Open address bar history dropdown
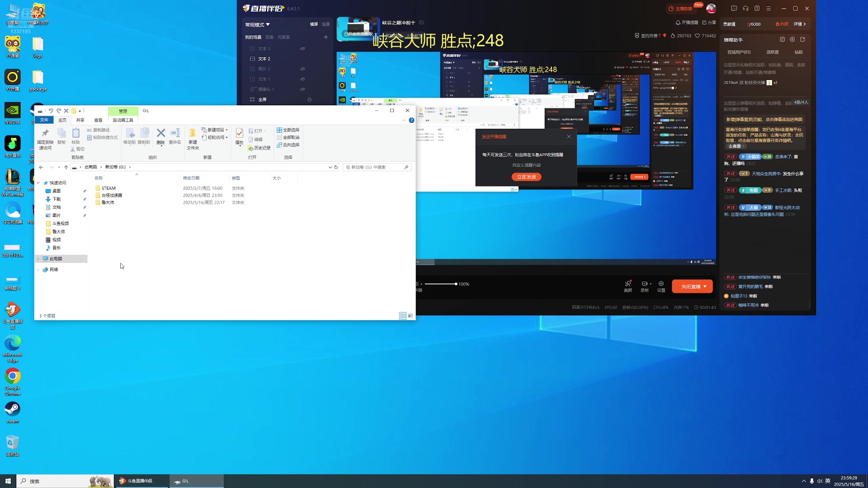 pyautogui.click(x=330, y=167)
